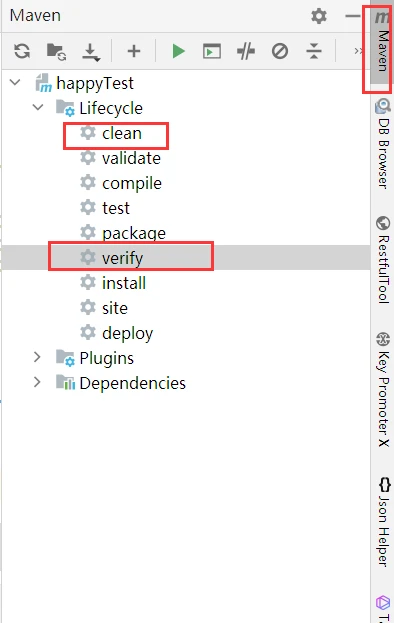Expand the Dependencies folder

point(37,382)
